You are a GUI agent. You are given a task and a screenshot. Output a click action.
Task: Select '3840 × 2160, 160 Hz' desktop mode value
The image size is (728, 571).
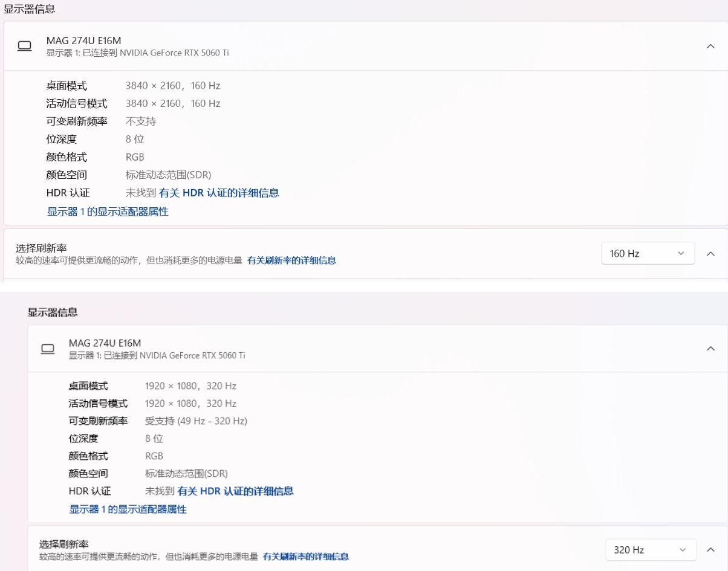coord(173,86)
